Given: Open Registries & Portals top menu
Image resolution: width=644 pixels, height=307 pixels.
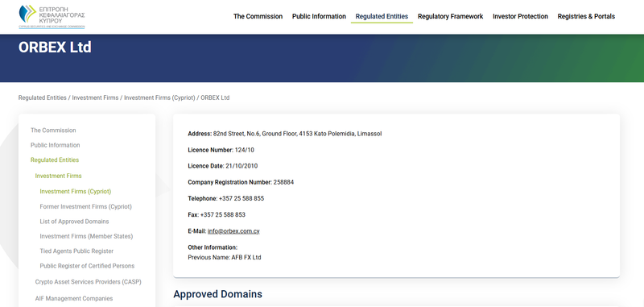Looking at the screenshot, I should (x=586, y=16).
